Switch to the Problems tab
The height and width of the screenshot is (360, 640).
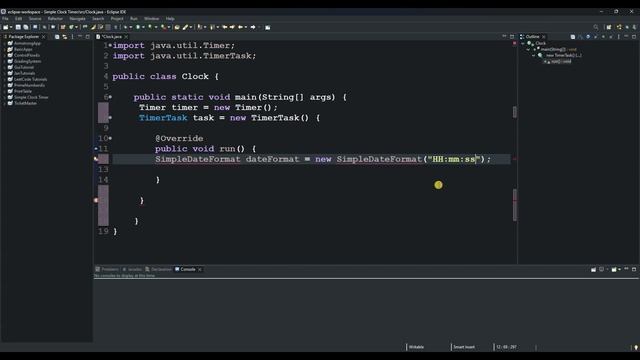click(x=107, y=269)
